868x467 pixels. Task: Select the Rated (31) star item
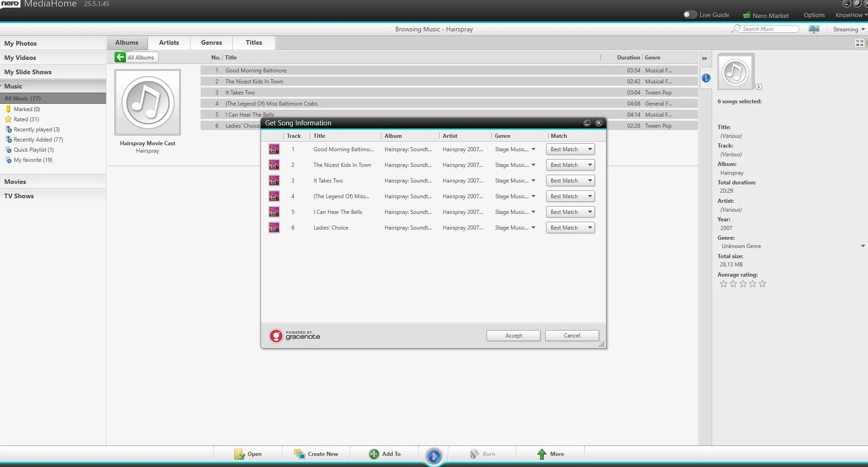coord(26,119)
